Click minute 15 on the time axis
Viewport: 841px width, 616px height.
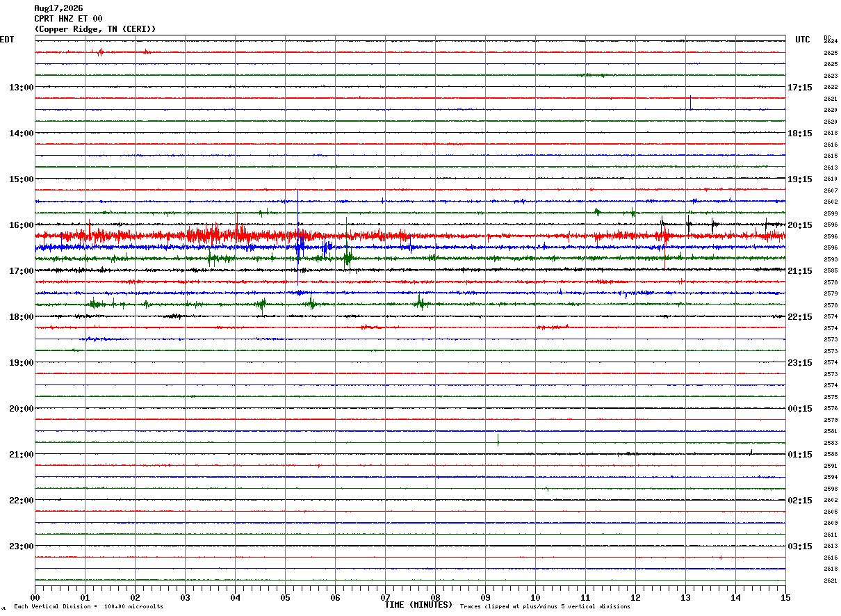pos(785,597)
